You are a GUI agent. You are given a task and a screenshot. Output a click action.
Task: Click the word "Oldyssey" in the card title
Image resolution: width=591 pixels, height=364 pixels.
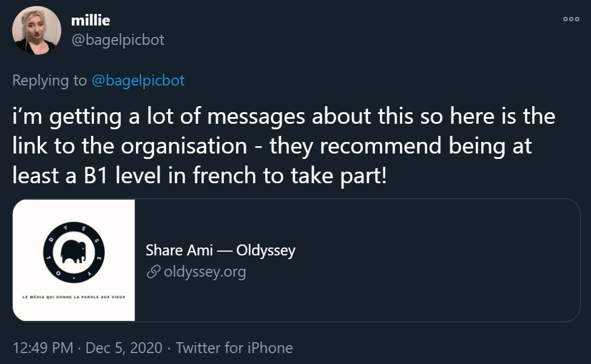click(x=265, y=250)
